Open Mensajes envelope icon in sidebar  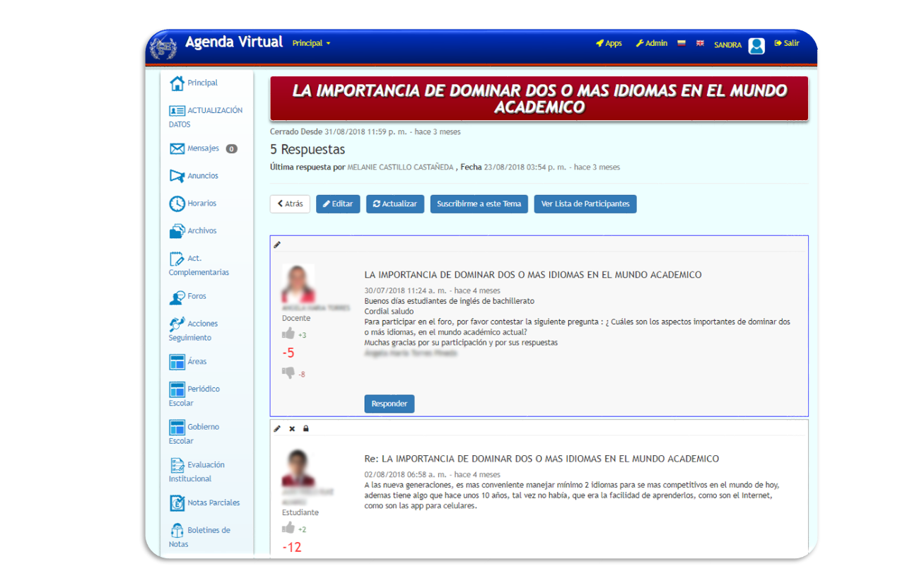177,149
